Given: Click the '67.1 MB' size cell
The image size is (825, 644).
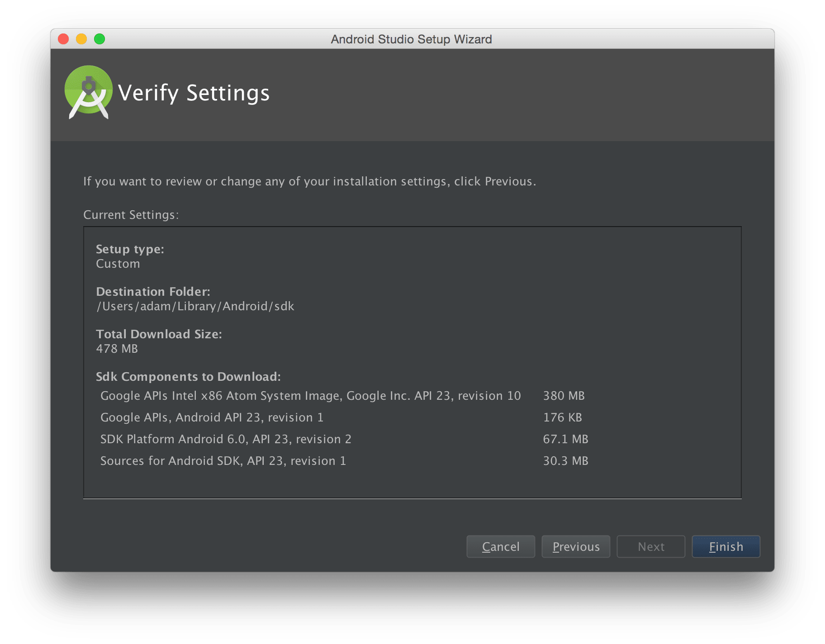Looking at the screenshot, I should (x=565, y=439).
